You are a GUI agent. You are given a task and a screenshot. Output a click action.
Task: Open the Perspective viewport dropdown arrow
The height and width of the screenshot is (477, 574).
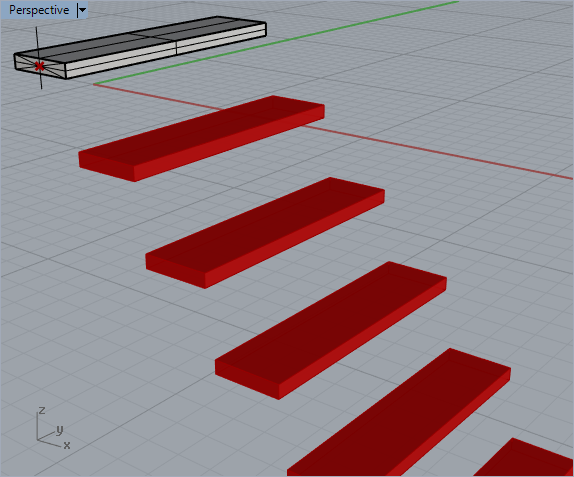[x=82, y=10]
